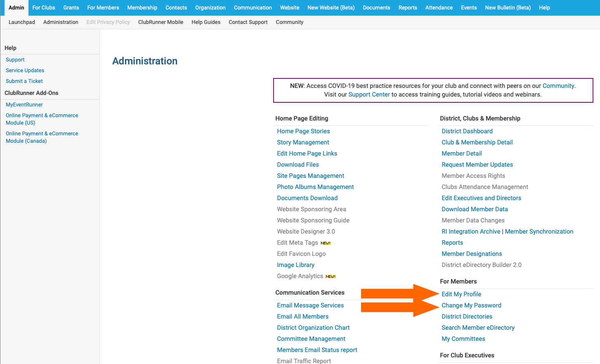Open Change My Password
The width and height of the screenshot is (600, 364).
471,305
